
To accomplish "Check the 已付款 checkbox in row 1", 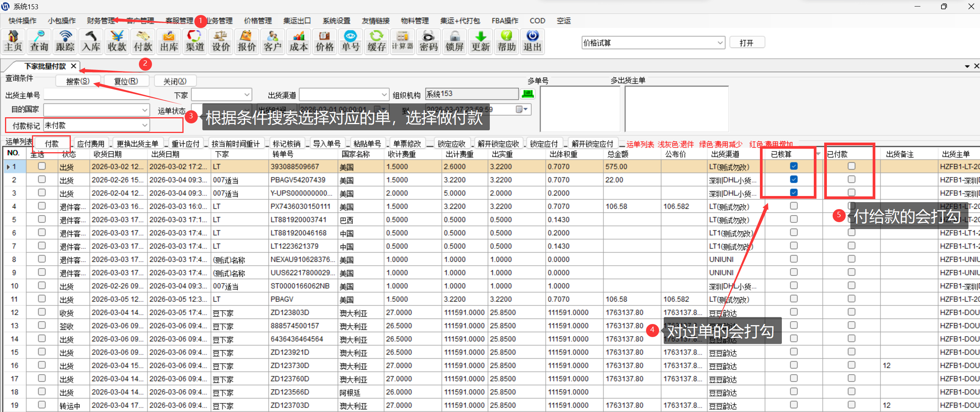I will tap(851, 166).
